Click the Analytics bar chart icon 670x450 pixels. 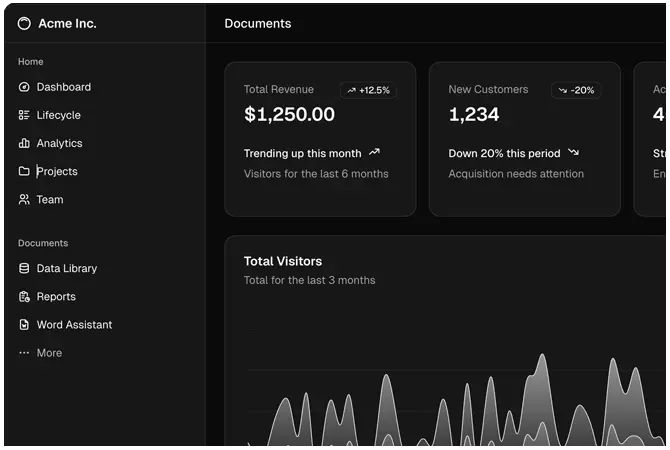click(24, 143)
